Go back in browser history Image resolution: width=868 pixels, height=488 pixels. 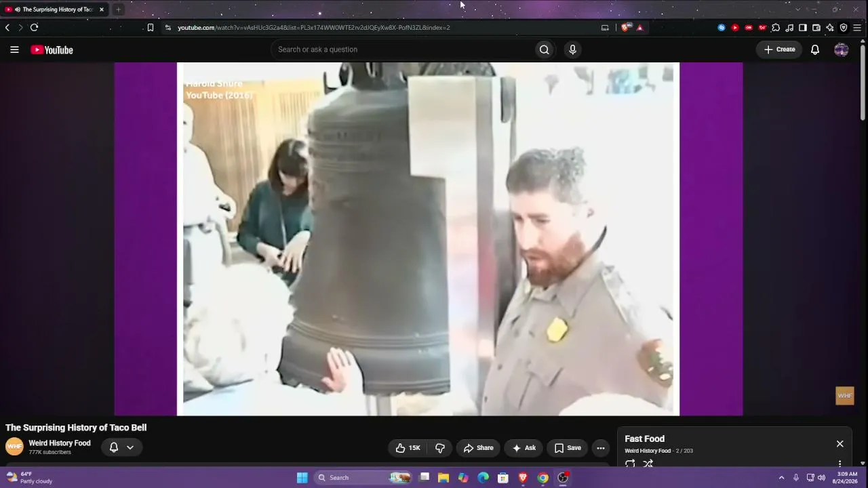pyautogui.click(x=7, y=28)
